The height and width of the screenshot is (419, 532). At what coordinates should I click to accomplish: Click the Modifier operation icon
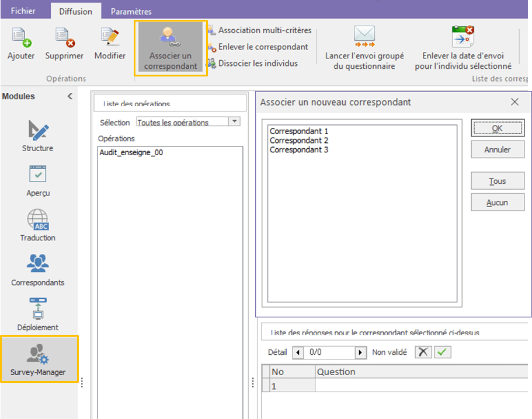110,37
